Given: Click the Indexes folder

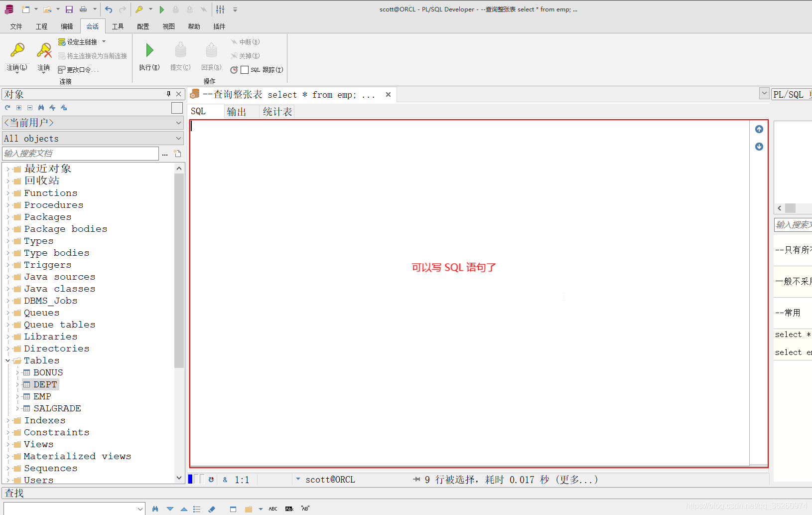Looking at the screenshot, I should (x=44, y=420).
